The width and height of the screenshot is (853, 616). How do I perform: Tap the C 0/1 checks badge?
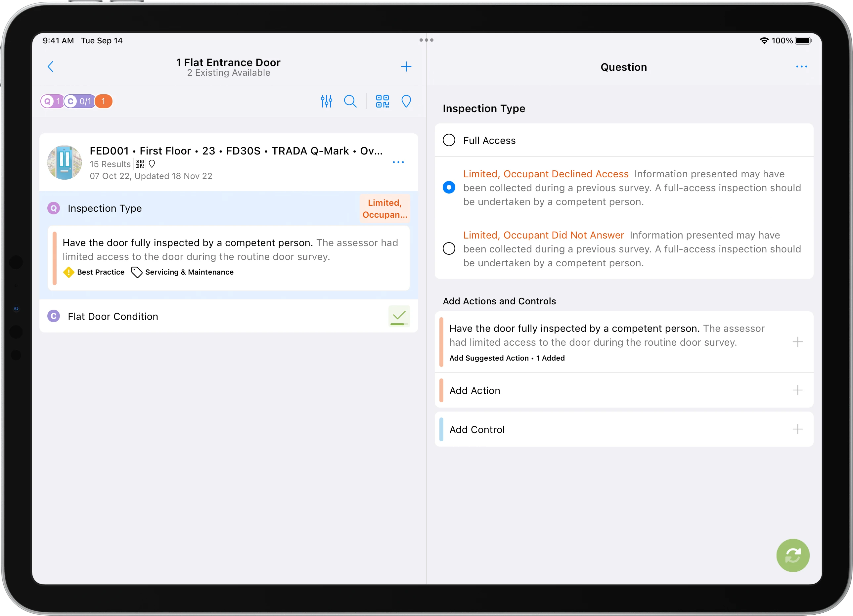pos(79,101)
